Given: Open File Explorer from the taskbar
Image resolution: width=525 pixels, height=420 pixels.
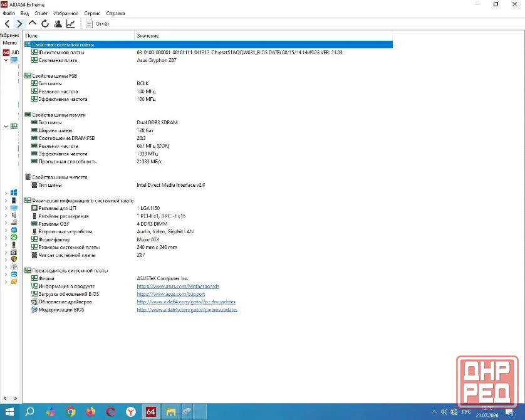Looking at the screenshot, I should tap(171, 412).
